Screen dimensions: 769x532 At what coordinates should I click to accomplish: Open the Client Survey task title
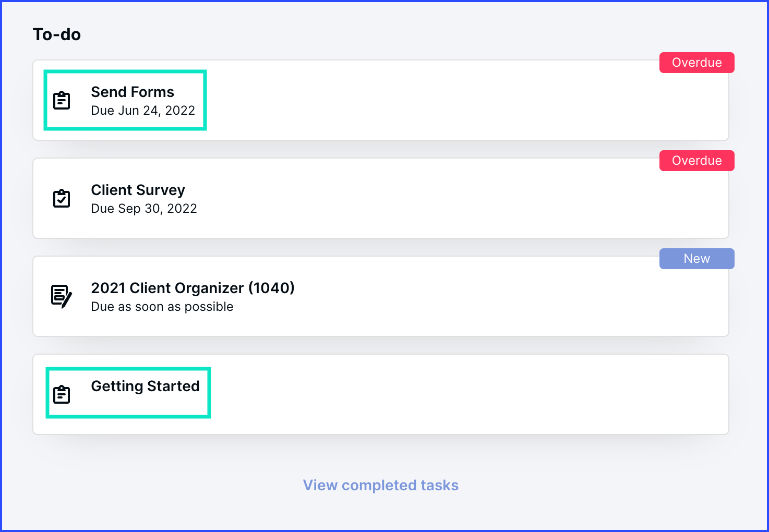(138, 190)
